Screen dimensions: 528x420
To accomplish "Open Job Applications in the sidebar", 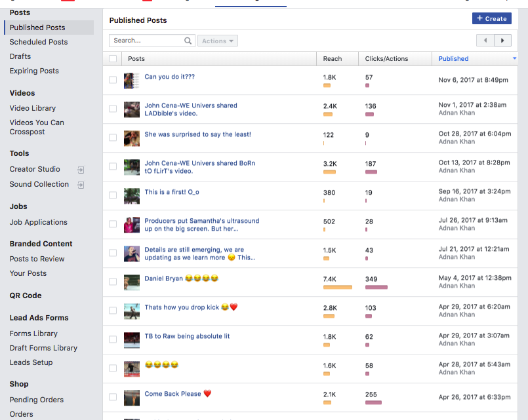I will pyautogui.click(x=39, y=222).
